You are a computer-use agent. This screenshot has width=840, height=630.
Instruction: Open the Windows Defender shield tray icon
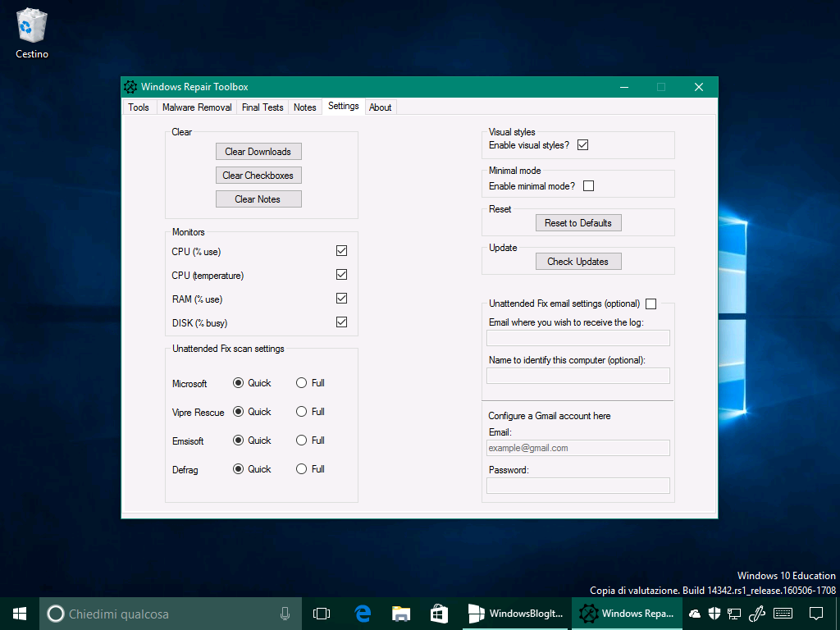714,614
